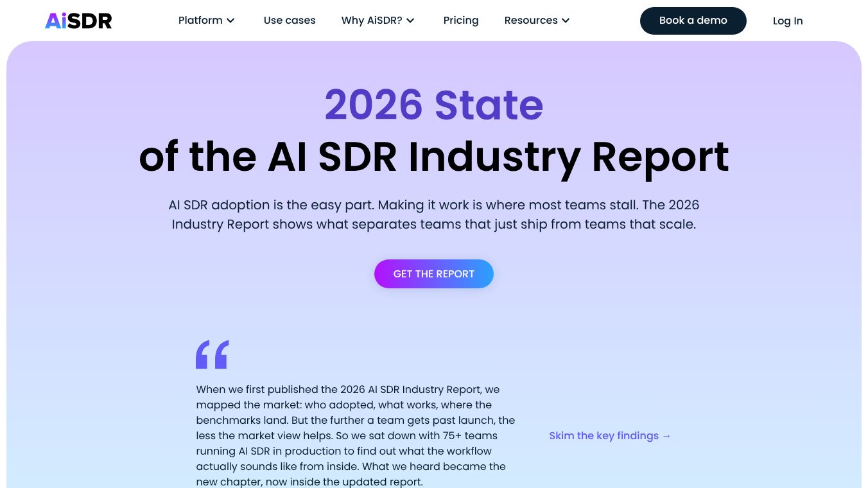Image resolution: width=868 pixels, height=488 pixels.
Task: Click the '2026 State' heading text
Action: (x=434, y=105)
